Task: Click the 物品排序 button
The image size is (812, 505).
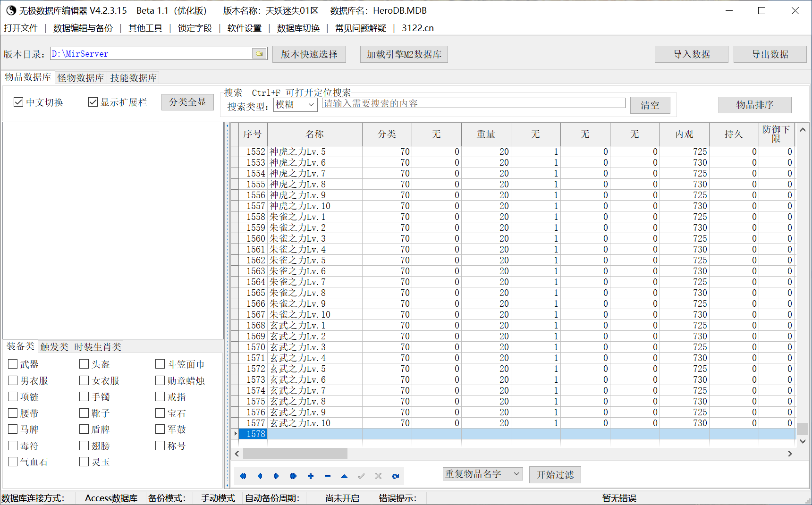Action: pyautogui.click(x=755, y=105)
